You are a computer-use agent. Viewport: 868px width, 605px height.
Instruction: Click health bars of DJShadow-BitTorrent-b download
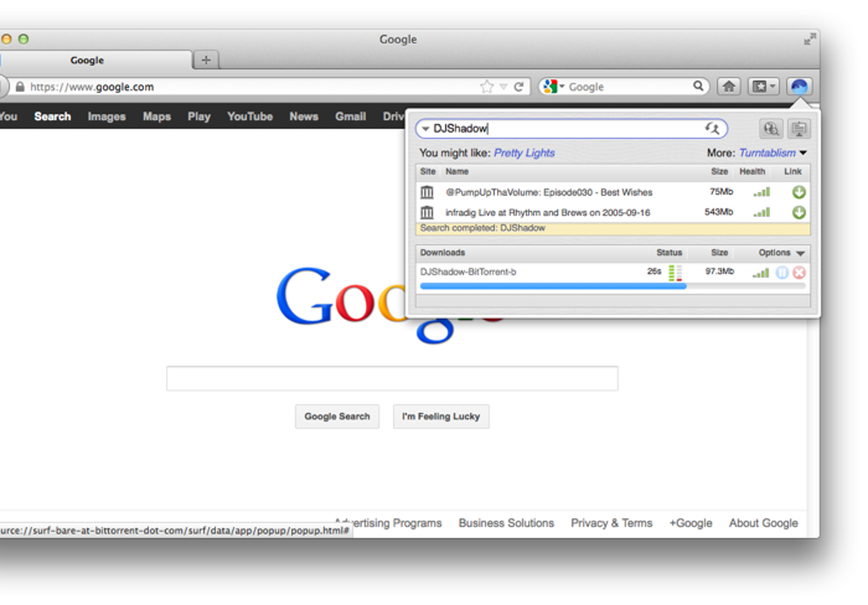pos(761,273)
